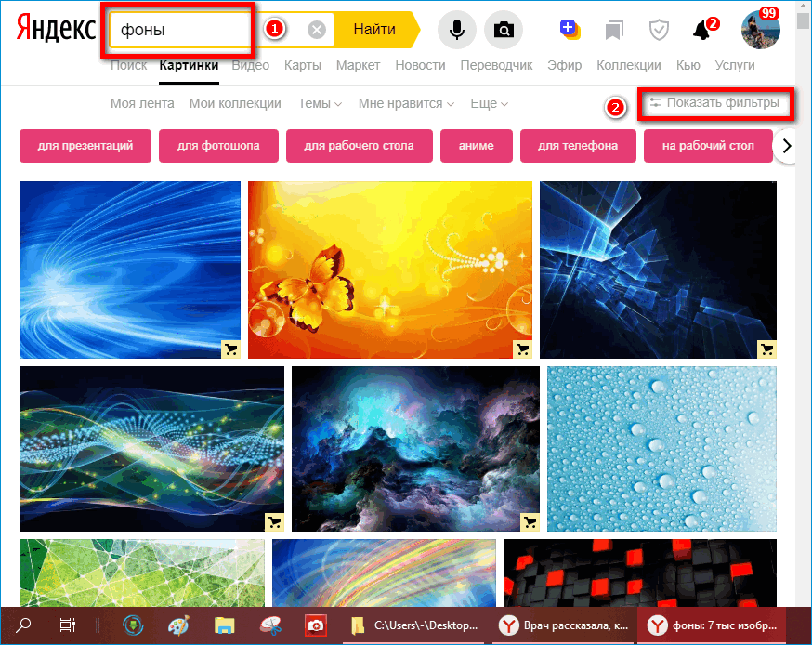The image size is (812, 645).
Task: Click the shield protection icon
Action: [x=659, y=31]
